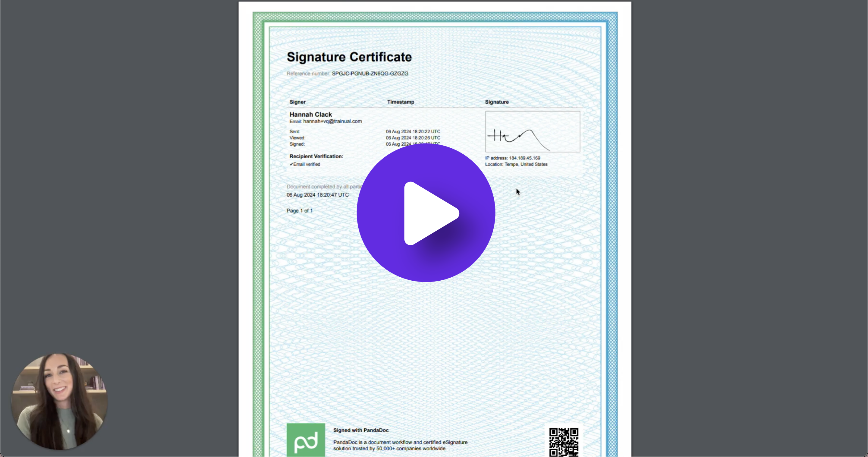Click the Signer column header
The width and height of the screenshot is (868, 457).
[x=297, y=102]
